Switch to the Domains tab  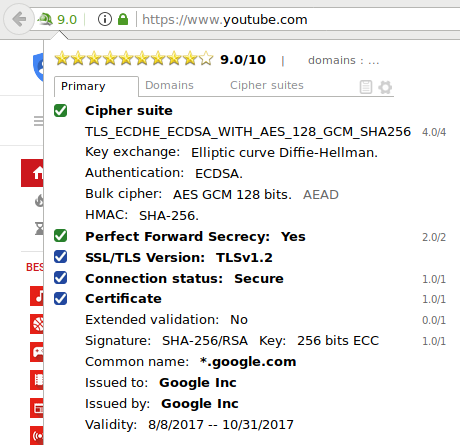pyautogui.click(x=169, y=85)
